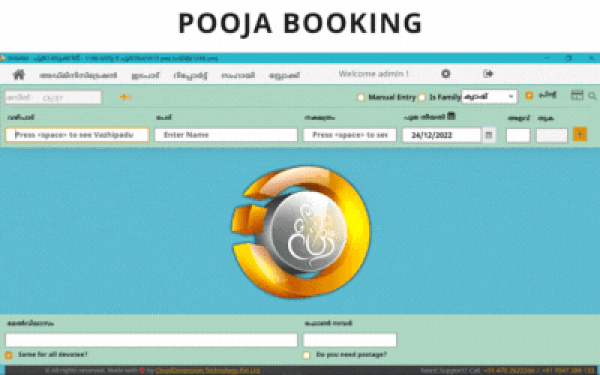Screen dimensions: 600x375
Task: Open the calendar grid view icon
Action: [577, 95]
